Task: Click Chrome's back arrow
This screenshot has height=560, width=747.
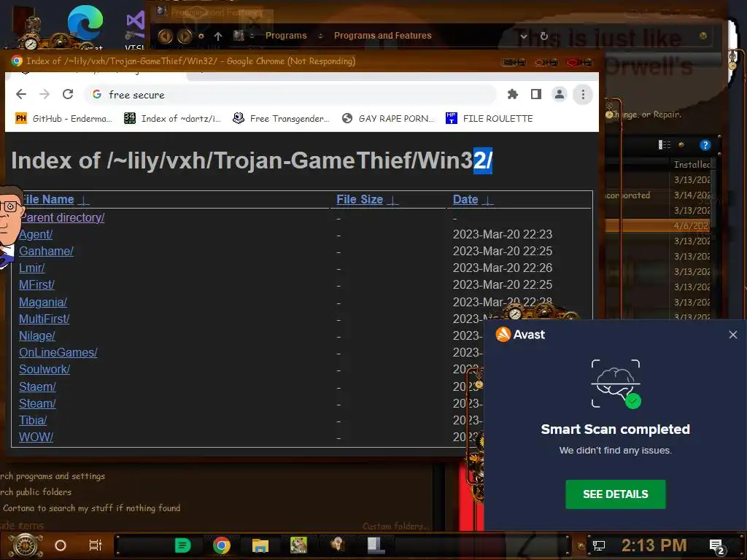Action: tap(21, 94)
